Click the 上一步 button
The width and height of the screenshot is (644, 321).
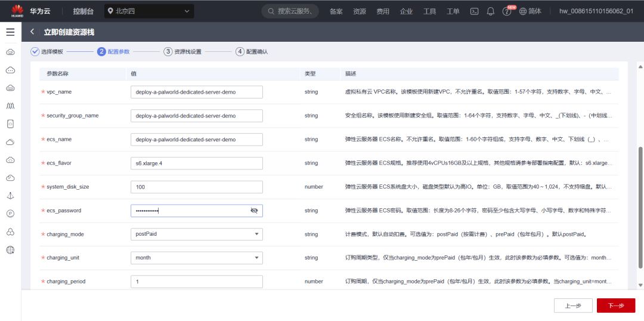(x=572, y=305)
